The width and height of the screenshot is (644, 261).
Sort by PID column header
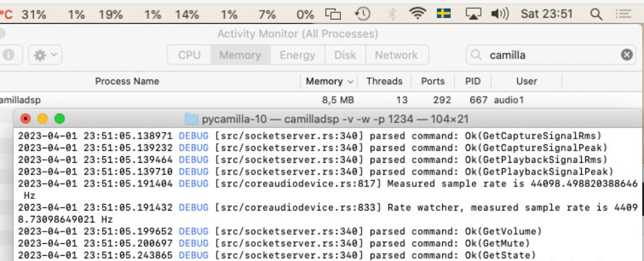(473, 81)
